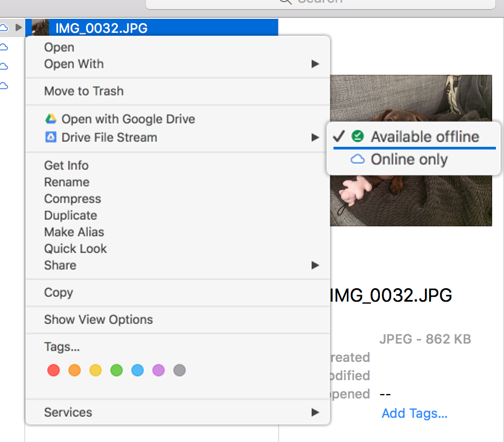Choose Move to Trash
This screenshot has height=442, width=504.
84,91
